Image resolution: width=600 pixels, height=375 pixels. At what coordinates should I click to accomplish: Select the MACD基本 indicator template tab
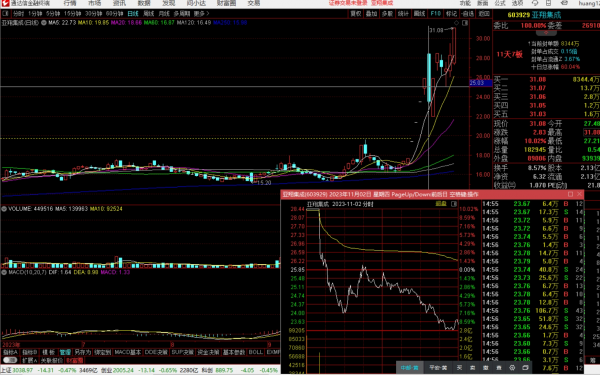pyautogui.click(x=127, y=352)
